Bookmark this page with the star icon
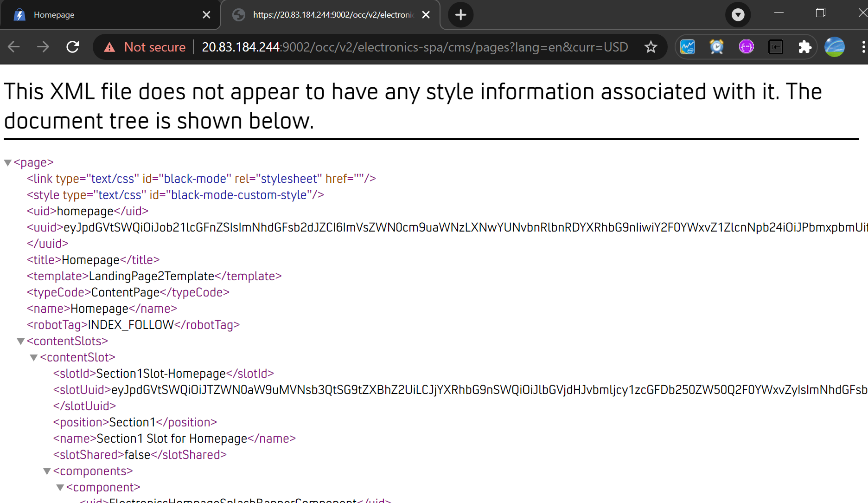Screen dimensions: 868x503 651,47
